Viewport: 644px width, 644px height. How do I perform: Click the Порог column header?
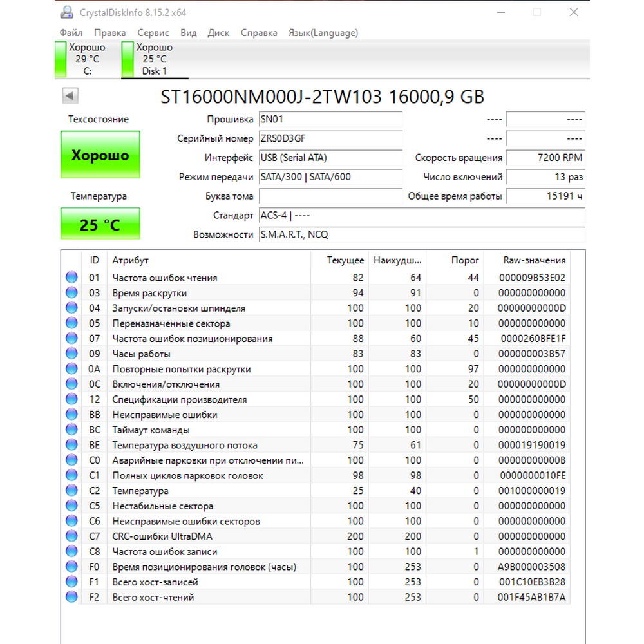click(x=455, y=260)
